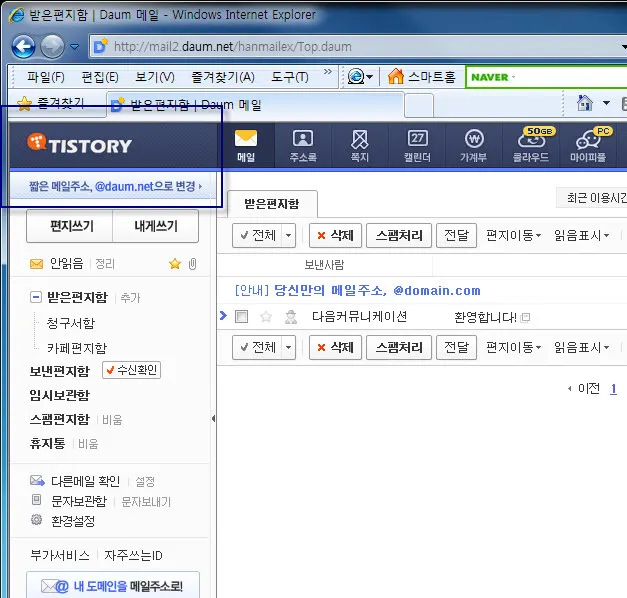Click the 스팸편지함 spam folder
This screenshot has width=627, height=598.
[x=59, y=419]
